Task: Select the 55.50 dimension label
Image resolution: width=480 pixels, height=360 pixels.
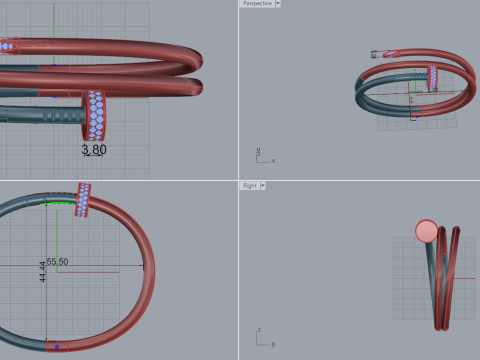Action: [57, 262]
